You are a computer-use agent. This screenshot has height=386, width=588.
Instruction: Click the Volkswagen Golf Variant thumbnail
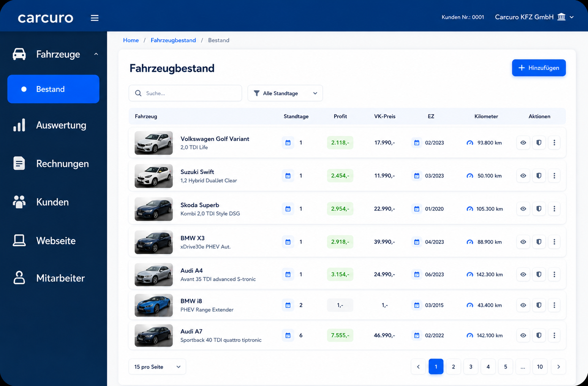(x=153, y=143)
